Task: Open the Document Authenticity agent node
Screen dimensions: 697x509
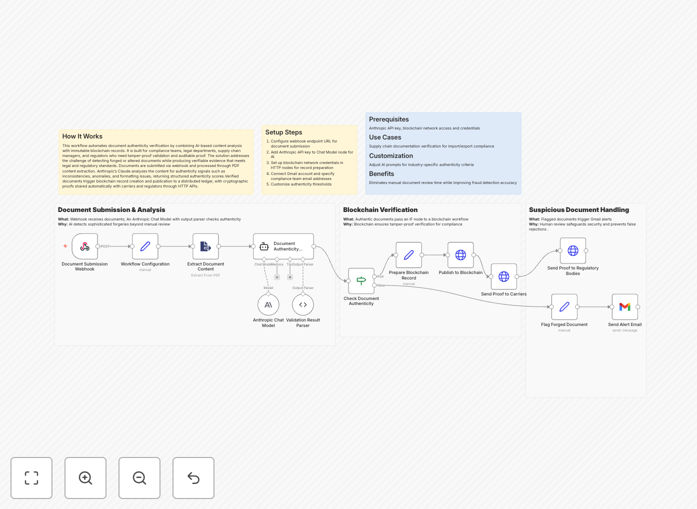Action: coord(283,246)
